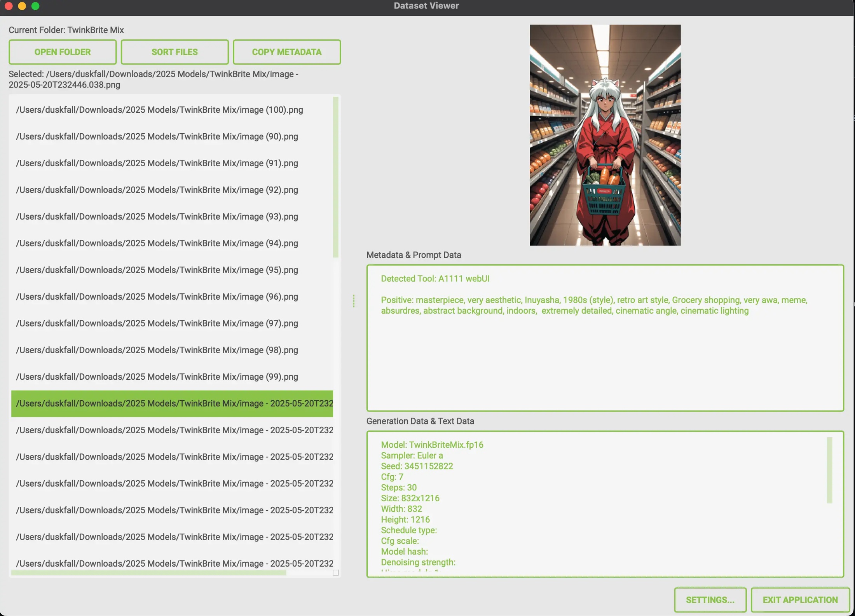Screen dimensions: 855x616
Task: Click the Cfg scale: line
Action: 400,541
